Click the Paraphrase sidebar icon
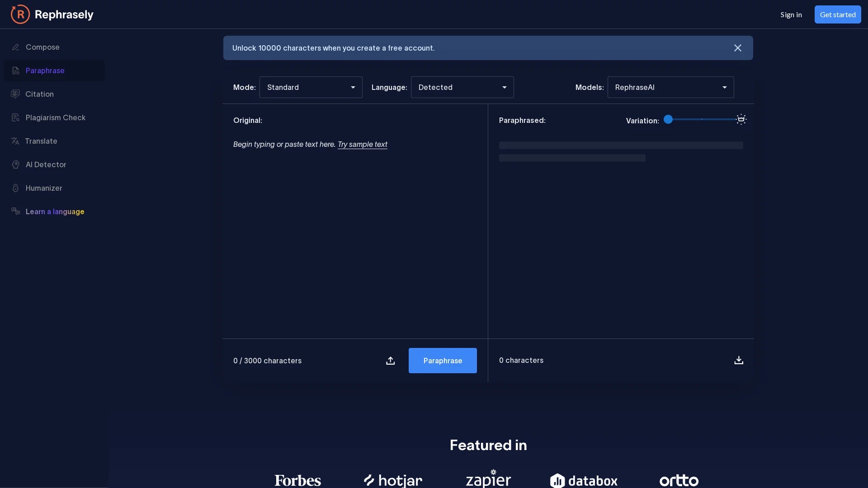Viewport: 868px width, 488px height. pyautogui.click(x=15, y=70)
